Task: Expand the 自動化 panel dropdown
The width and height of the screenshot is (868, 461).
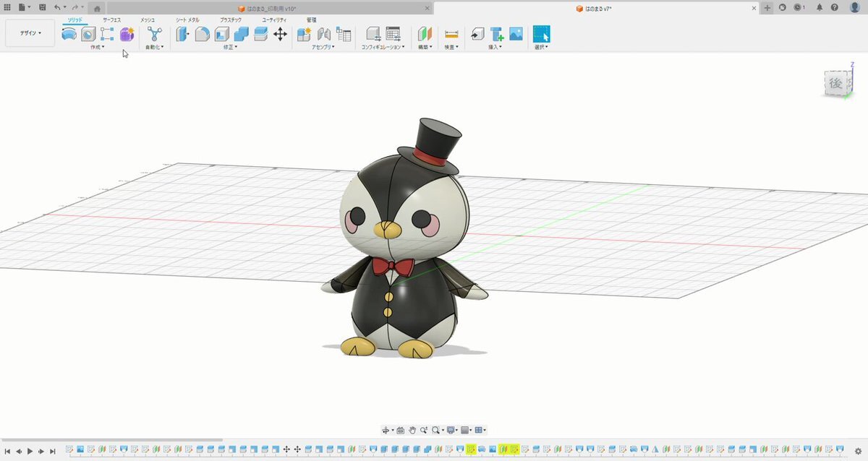Action: [155, 47]
